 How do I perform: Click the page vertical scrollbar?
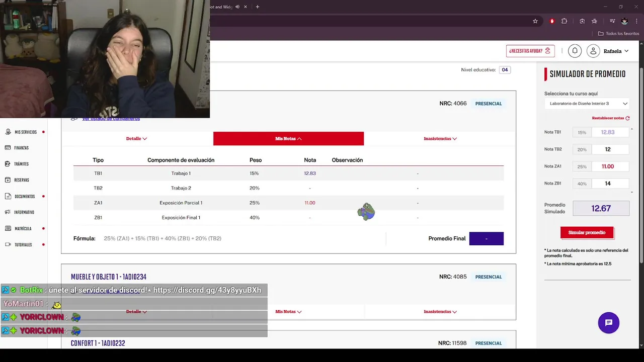(641, 166)
